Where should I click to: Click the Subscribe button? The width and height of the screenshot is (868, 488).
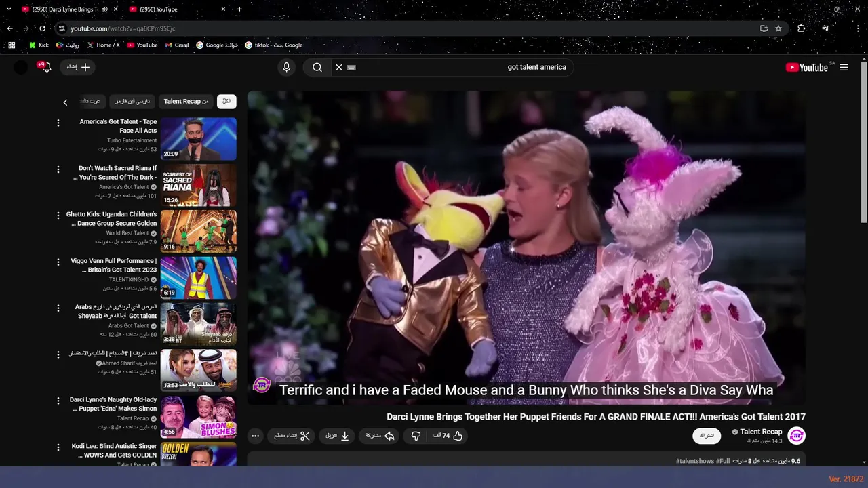(x=707, y=436)
